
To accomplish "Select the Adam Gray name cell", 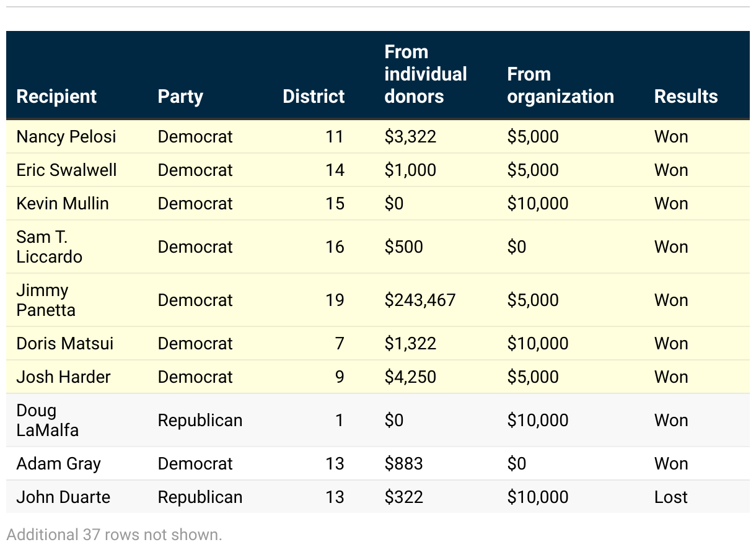I will [x=59, y=464].
